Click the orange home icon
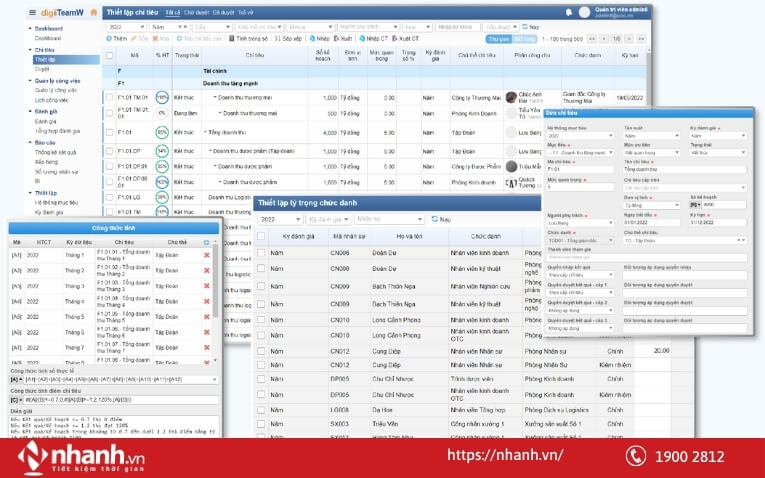Screen dimensions: 765x478 [94, 12]
